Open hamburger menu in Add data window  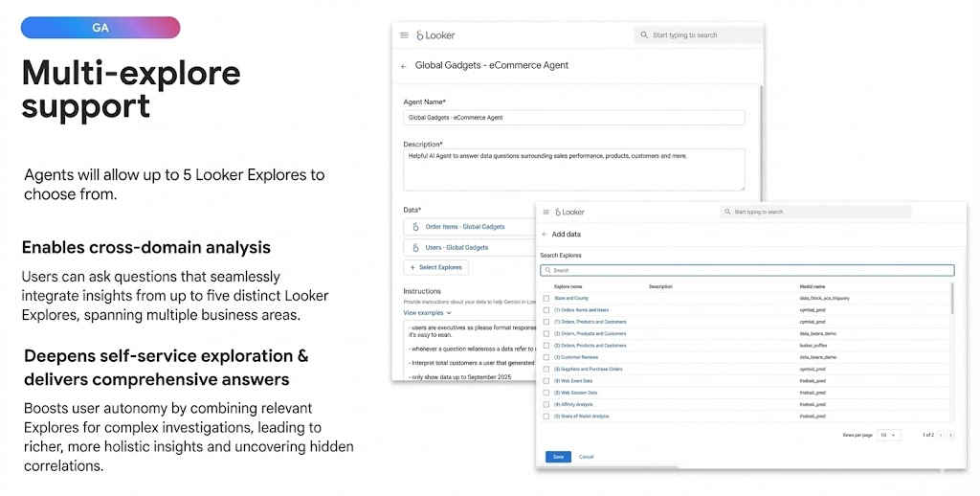[x=546, y=212]
